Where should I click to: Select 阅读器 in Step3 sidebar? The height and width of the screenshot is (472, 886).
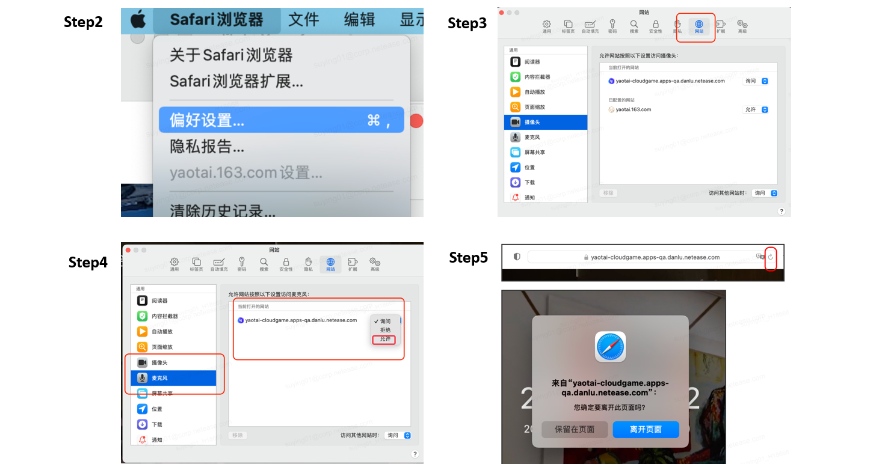[x=545, y=62]
